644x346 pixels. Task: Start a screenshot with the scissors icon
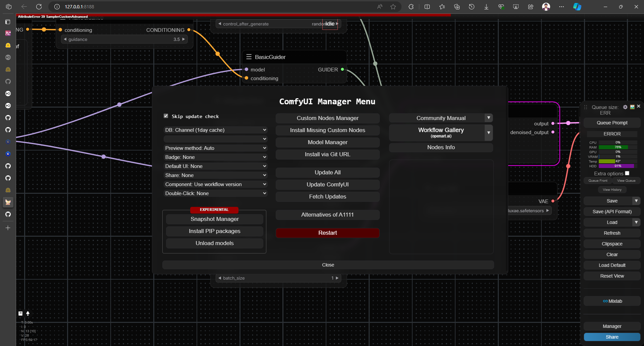(516, 7)
